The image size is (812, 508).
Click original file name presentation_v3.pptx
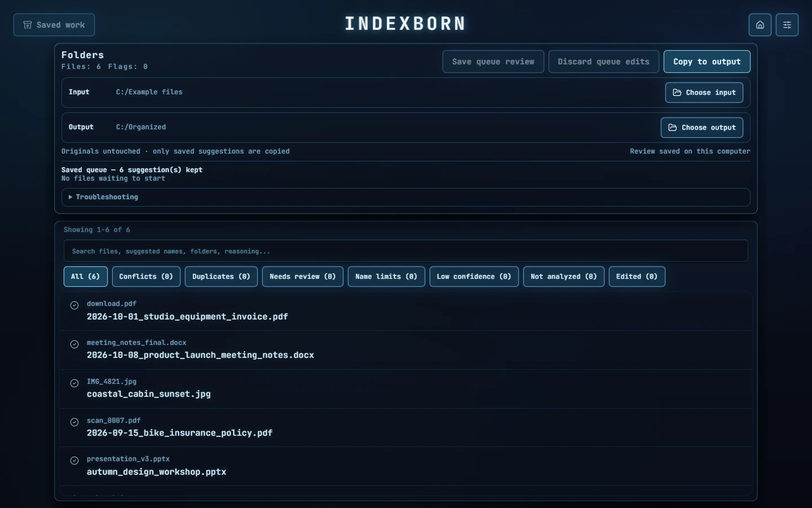pos(128,459)
